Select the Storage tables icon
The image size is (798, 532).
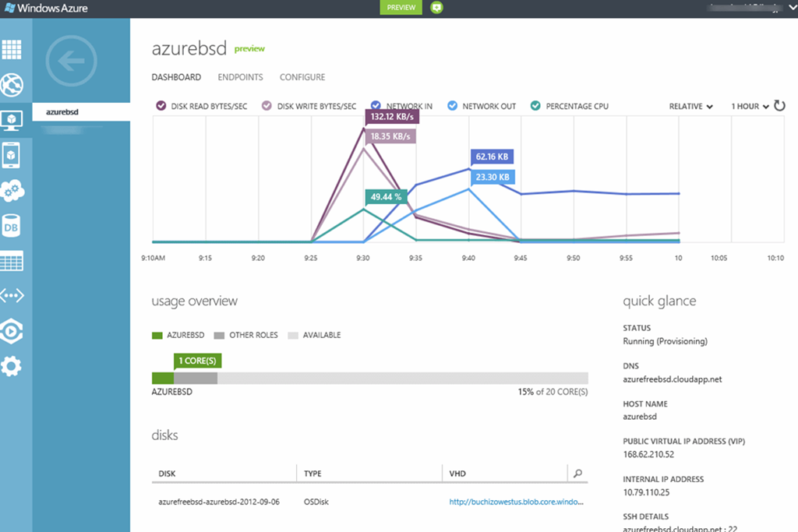point(12,260)
